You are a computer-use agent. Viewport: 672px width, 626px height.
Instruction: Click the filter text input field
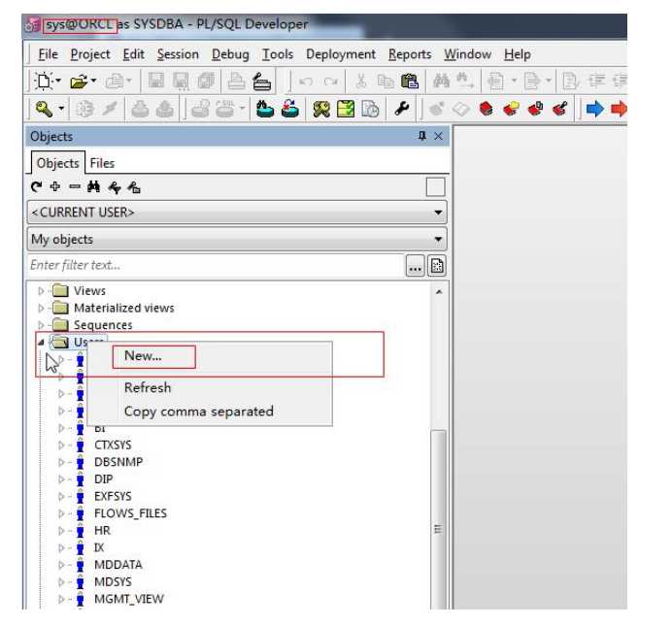[216, 266]
